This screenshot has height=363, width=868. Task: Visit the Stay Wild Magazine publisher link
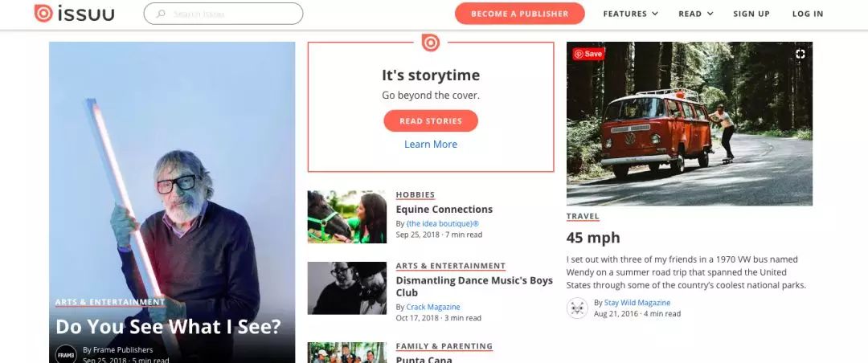637,303
